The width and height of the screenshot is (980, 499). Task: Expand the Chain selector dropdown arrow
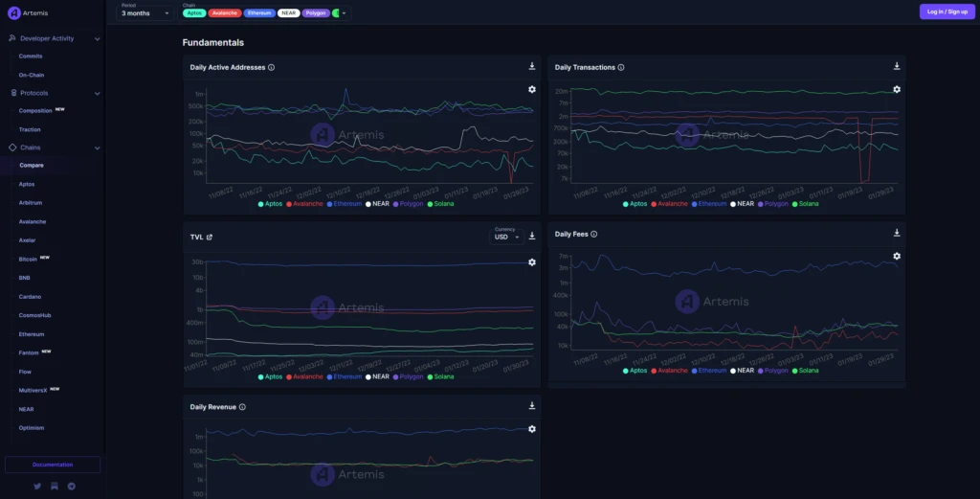(x=344, y=13)
